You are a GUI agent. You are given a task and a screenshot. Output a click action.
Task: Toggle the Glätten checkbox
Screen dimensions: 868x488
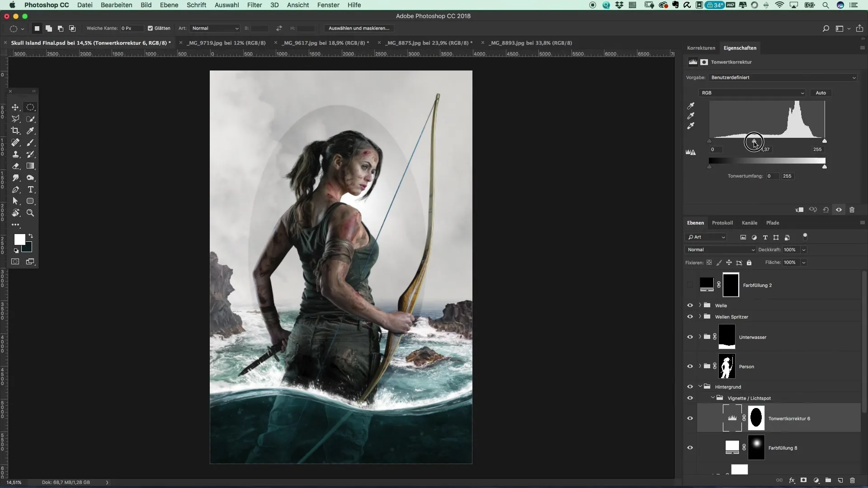[x=151, y=28]
